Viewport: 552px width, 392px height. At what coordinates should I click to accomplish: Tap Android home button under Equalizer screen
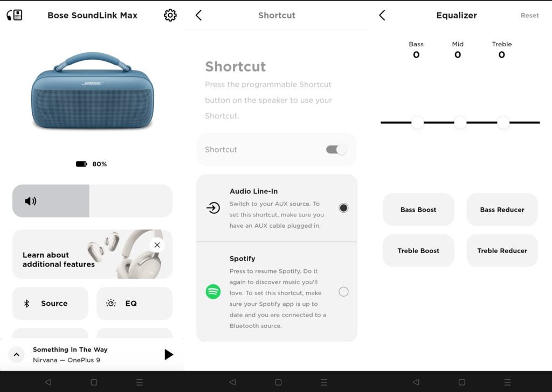click(x=462, y=382)
